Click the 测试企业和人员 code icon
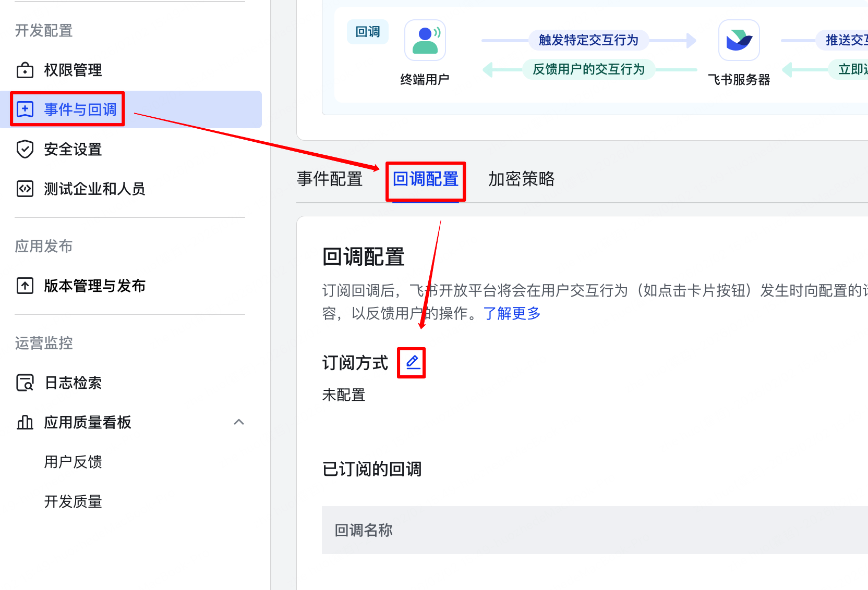This screenshot has width=868, height=590. (x=25, y=189)
